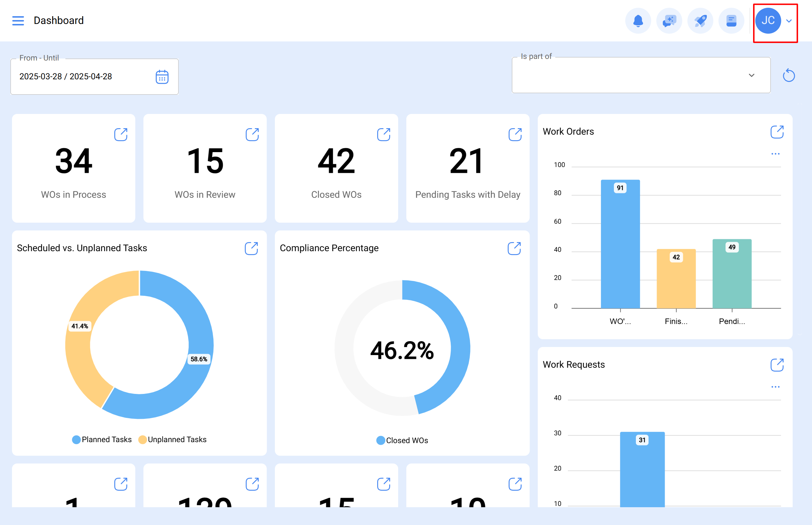Viewport: 812px width, 525px height.
Task: Open the Work Requests chart options menu
Action: click(775, 386)
